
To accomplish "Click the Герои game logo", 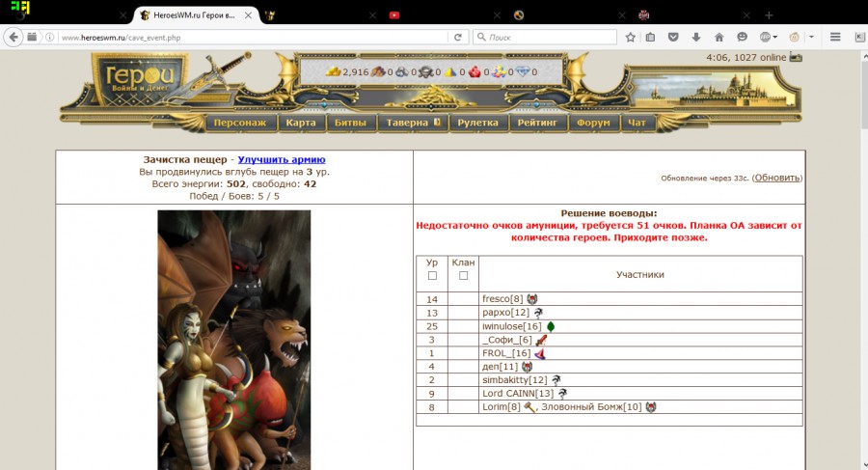I will tap(140, 79).
